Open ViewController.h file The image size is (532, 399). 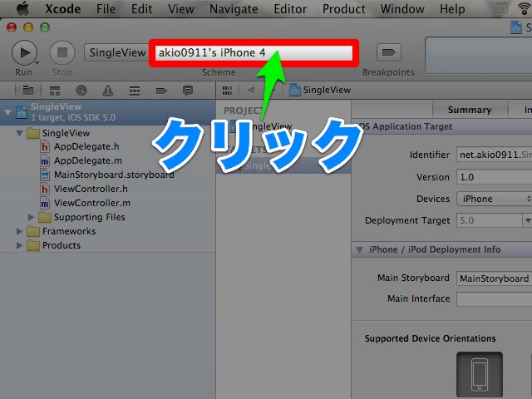click(91, 189)
